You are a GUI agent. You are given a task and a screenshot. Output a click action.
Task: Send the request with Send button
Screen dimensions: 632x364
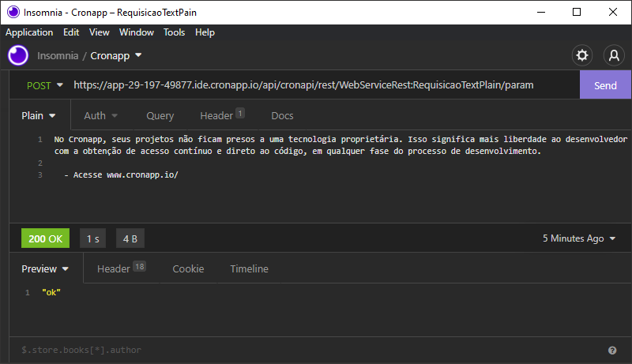[x=605, y=85]
